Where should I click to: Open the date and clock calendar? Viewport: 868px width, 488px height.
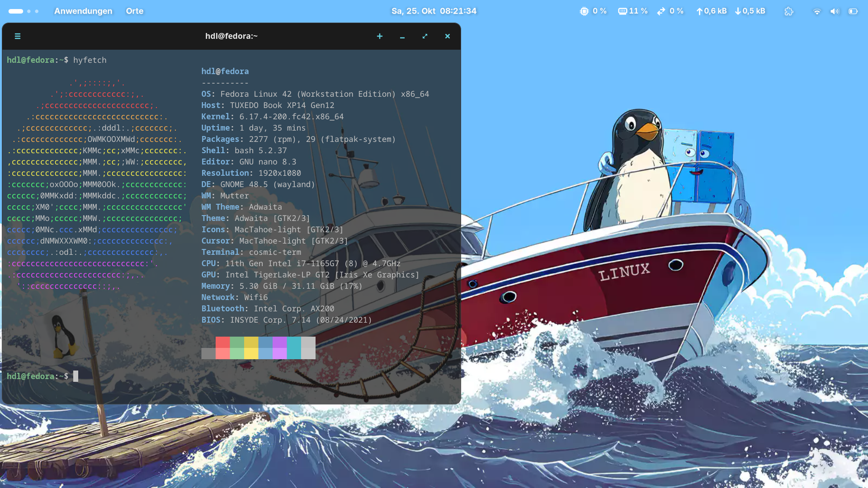pos(434,11)
